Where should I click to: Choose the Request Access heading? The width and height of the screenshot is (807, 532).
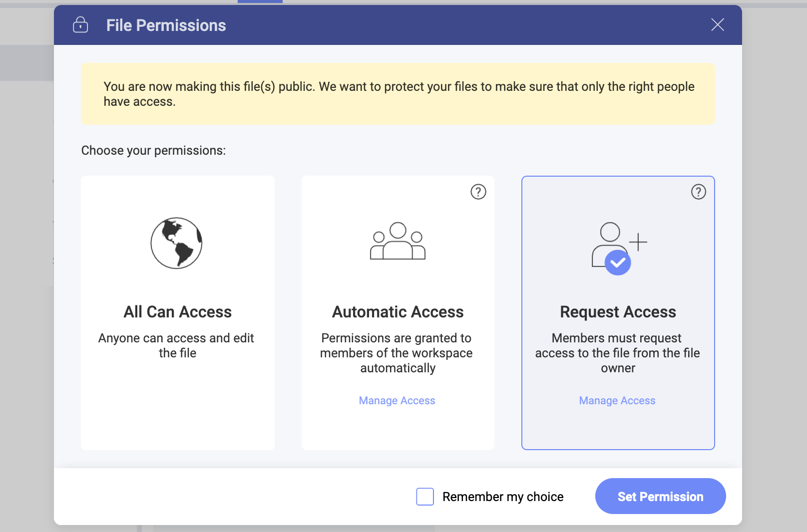coord(618,312)
